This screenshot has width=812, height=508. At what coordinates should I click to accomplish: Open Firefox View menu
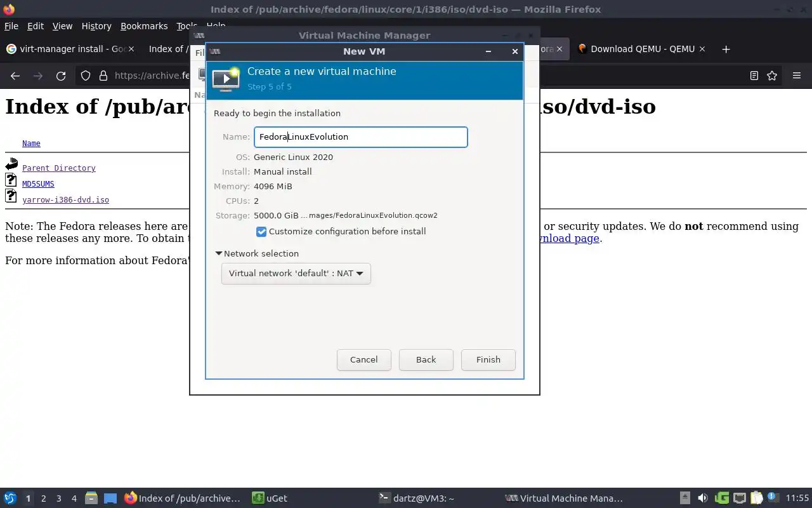(x=62, y=26)
